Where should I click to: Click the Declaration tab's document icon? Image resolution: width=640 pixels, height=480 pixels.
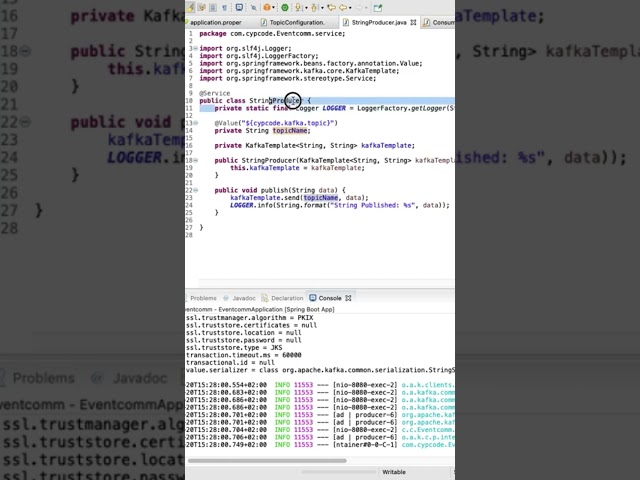point(264,298)
